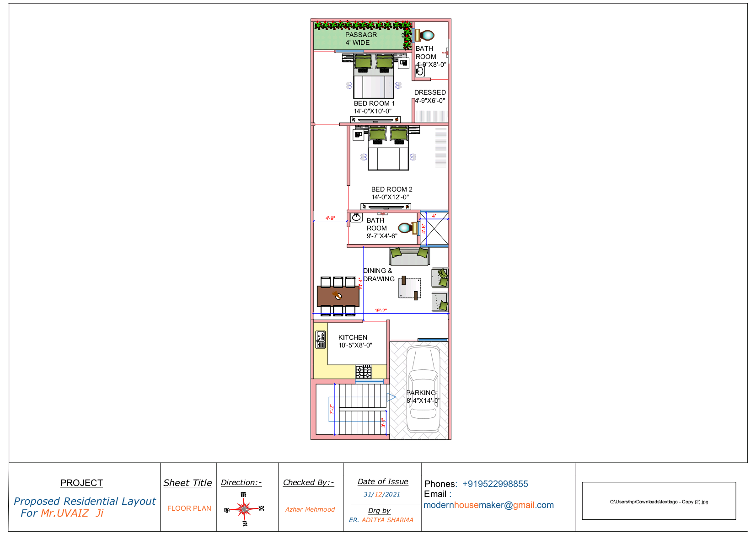Click the BED ROOM 2 14'-0"X12'-0" label
Screen dimensions: 756x534
pos(391,193)
